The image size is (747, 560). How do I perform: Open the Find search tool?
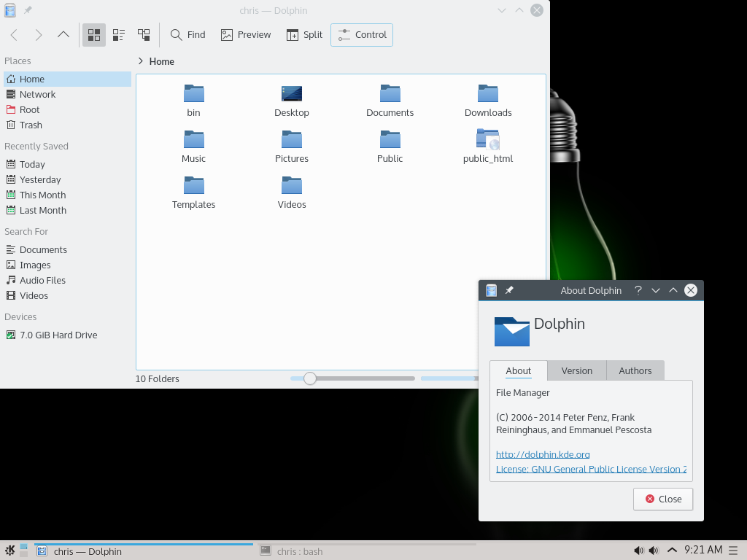click(187, 35)
